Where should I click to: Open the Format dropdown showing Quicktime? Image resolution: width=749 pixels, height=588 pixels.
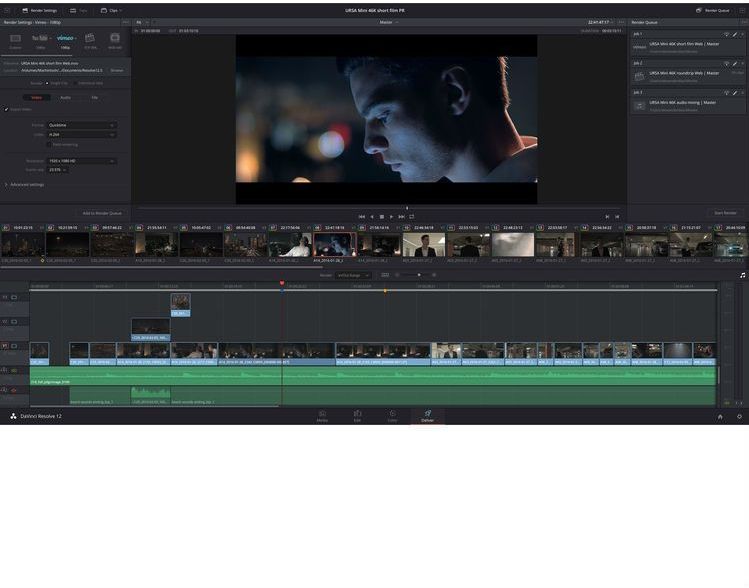click(x=82, y=125)
